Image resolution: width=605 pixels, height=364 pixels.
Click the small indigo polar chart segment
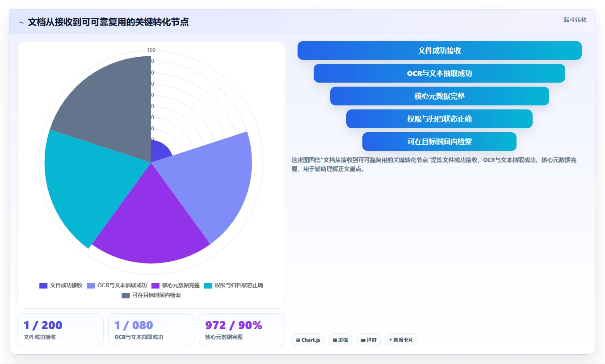[x=160, y=152]
